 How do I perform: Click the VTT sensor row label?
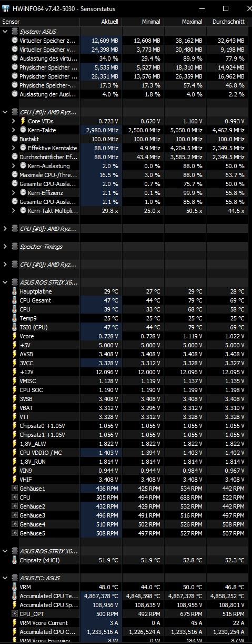(25, 417)
